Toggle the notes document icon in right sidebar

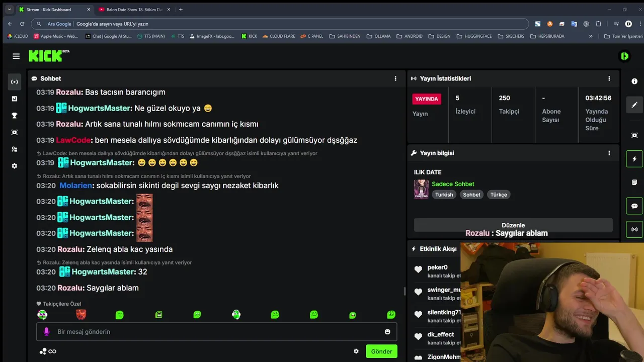pyautogui.click(x=634, y=183)
